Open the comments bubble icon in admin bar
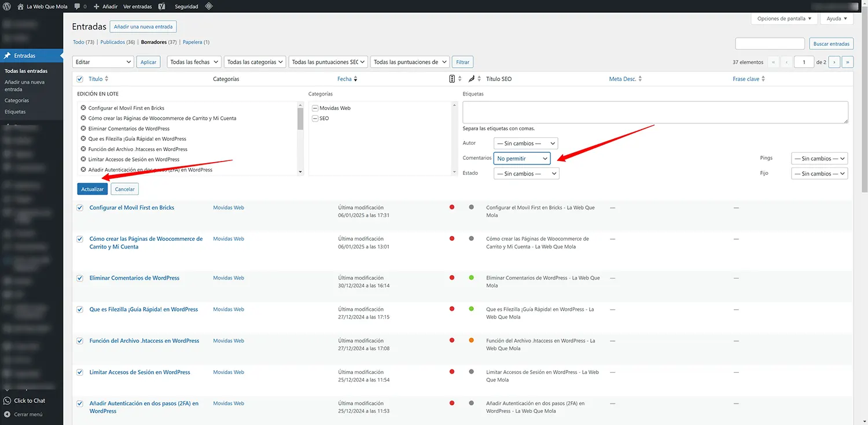The image size is (868, 425). point(78,6)
